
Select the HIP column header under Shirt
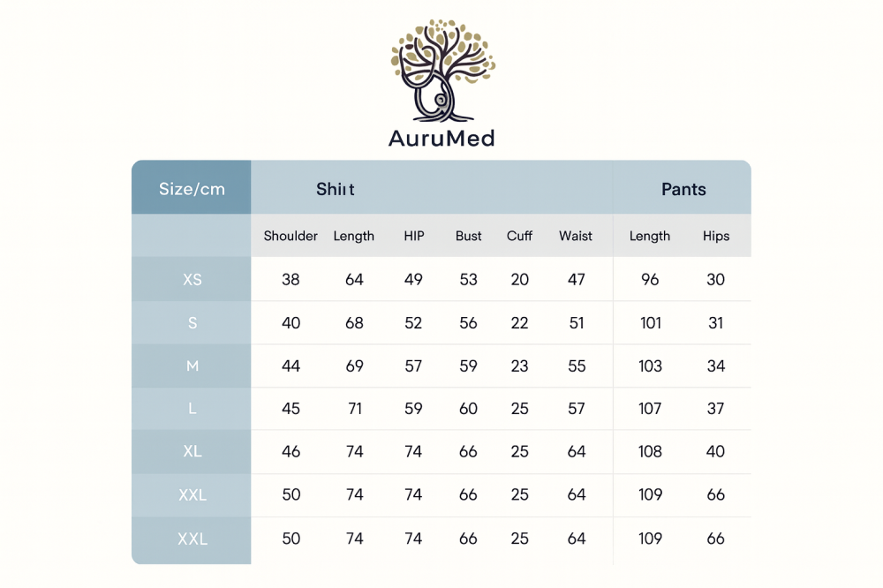click(413, 236)
